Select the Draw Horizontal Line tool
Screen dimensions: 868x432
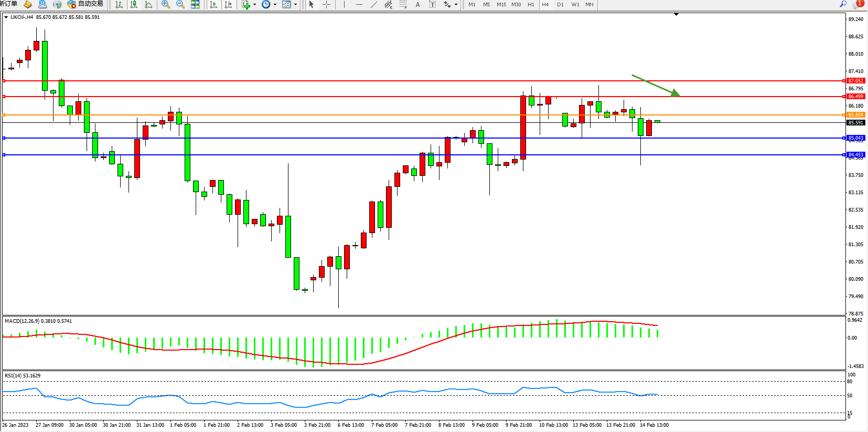(x=359, y=5)
